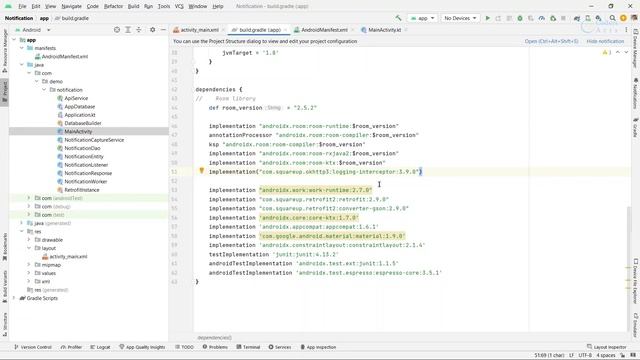Open Project panel settings gear
The image size is (640, 360).
[152, 30]
